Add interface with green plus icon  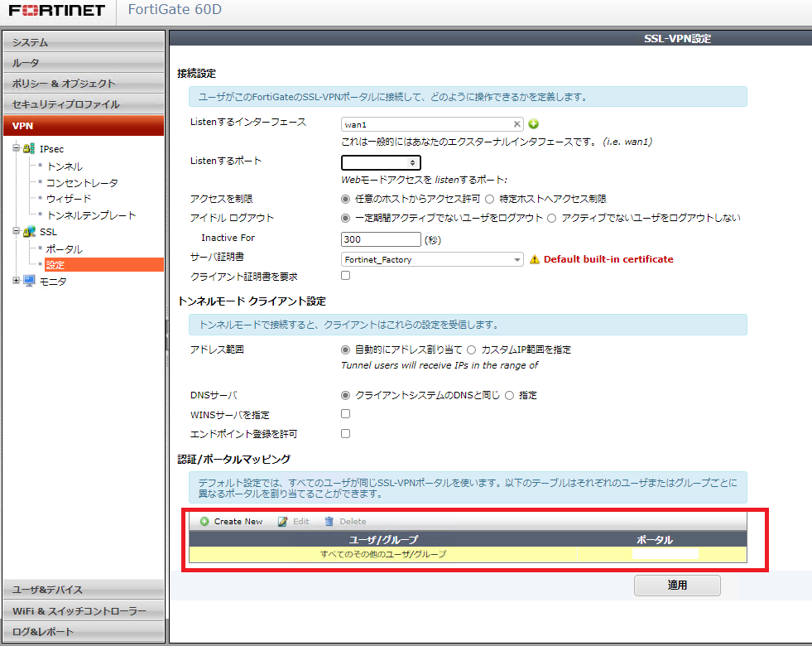click(533, 123)
